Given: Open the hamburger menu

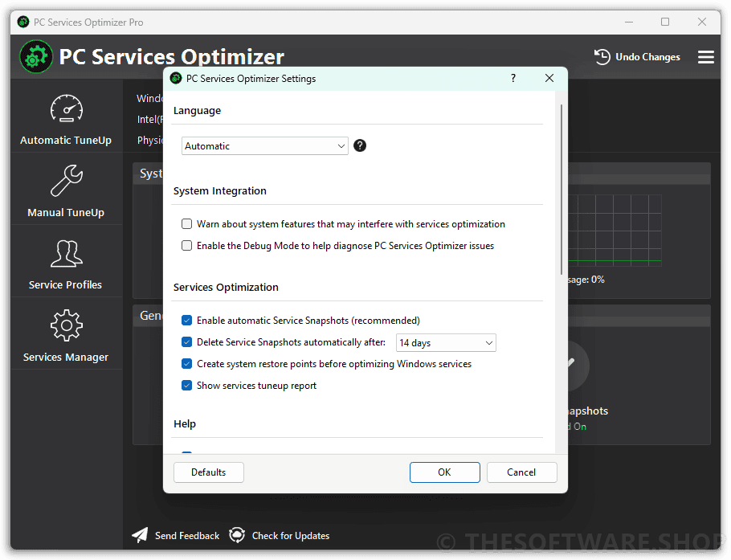Looking at the screenshot, I should (706, 57).
